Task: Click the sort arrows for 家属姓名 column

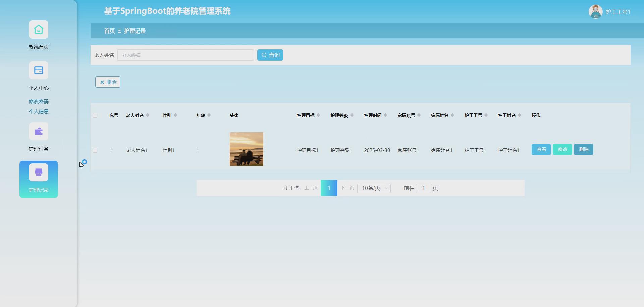Action: click(x=452, y=115)
